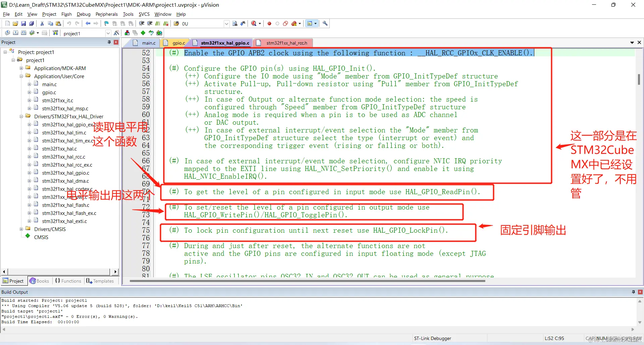Download to flash with the LOAD icon

[x=55, y=33]
